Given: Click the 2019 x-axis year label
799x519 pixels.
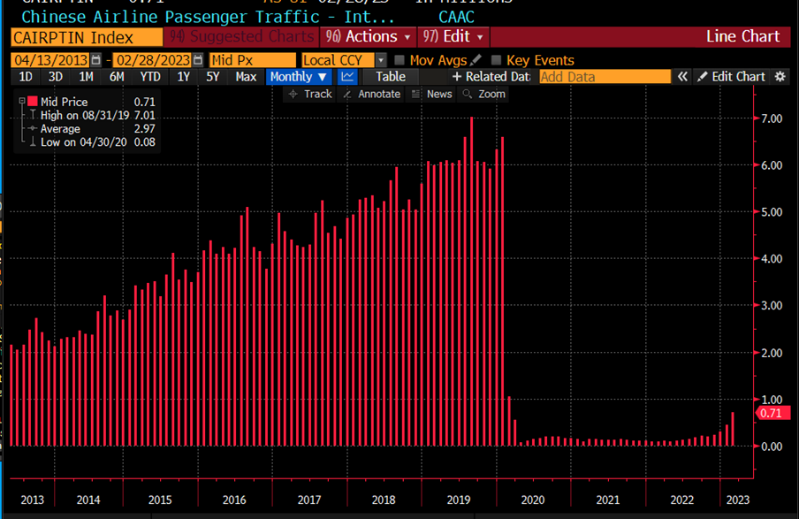Looking at the screenshot, I should 459,500.
